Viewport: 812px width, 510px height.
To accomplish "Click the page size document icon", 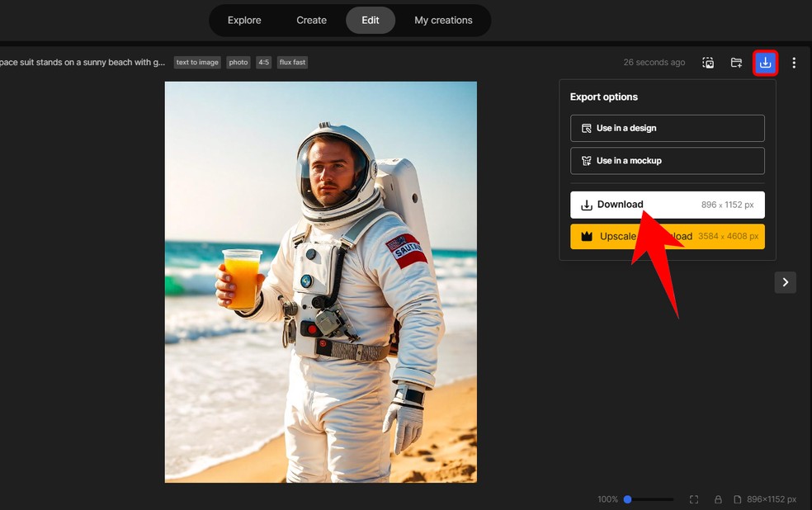I will (738, 499).
